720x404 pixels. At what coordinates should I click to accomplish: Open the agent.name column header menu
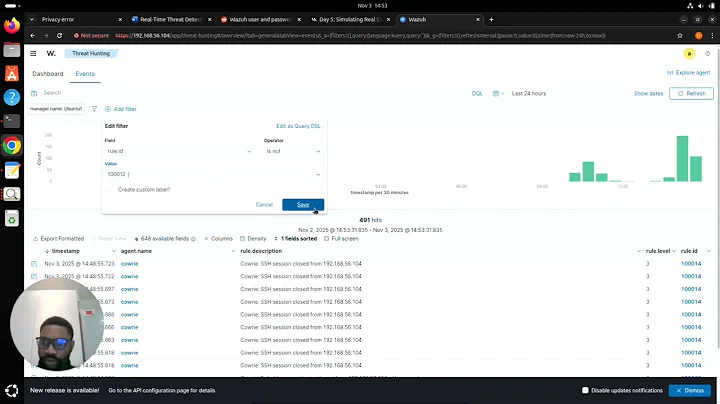pos(233,252)
